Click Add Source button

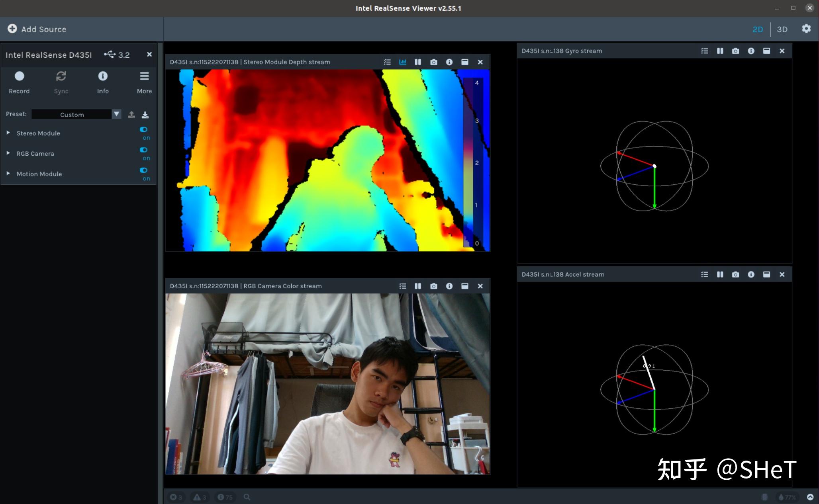(37, 29)
